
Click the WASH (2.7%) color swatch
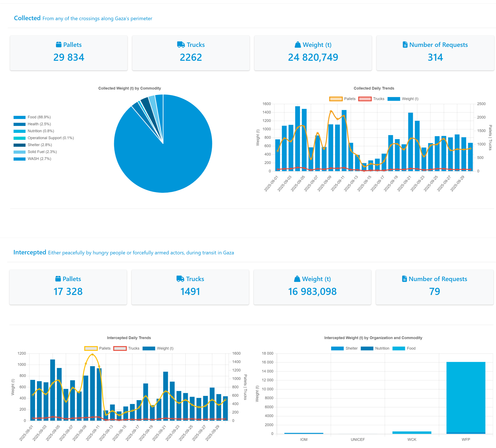point(19,159)
